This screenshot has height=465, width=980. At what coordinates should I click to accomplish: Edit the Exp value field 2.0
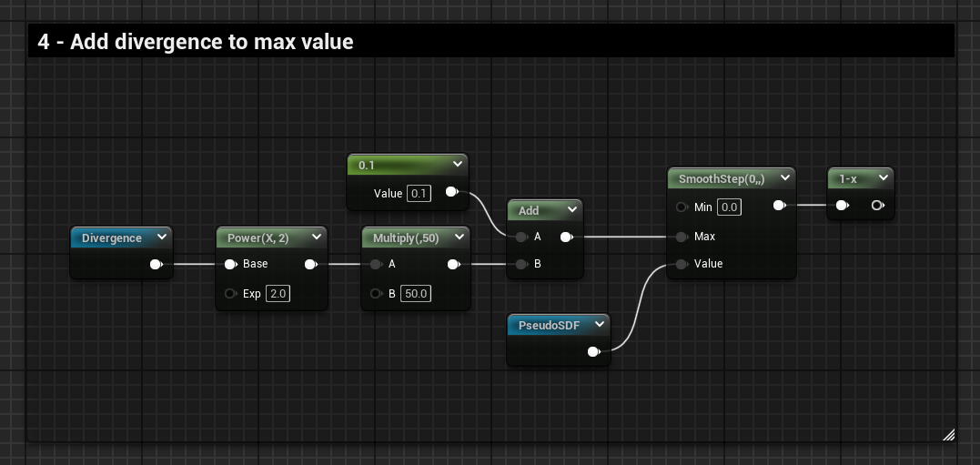[x=278, y=294]
